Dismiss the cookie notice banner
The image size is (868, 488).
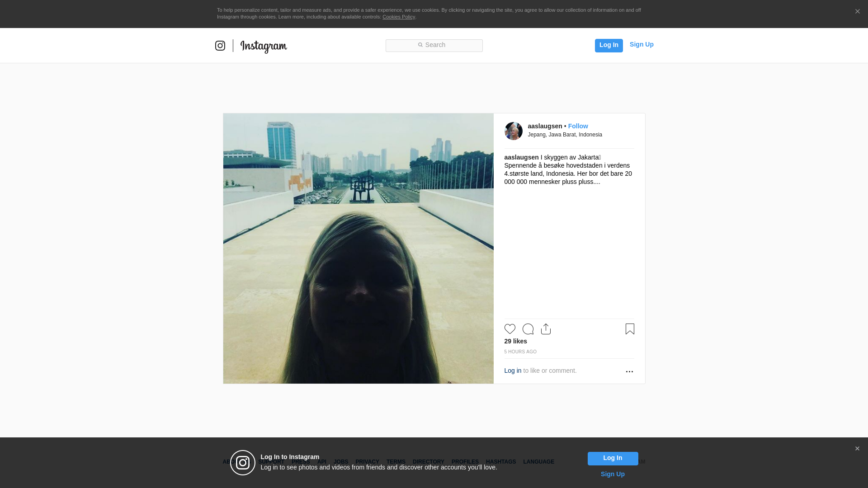coord(857,12)
